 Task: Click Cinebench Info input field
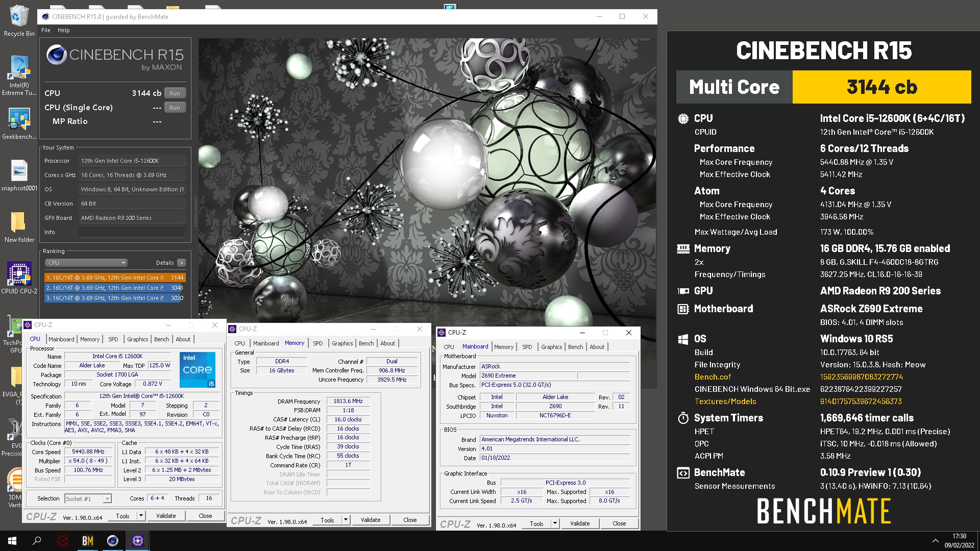tap(132, 232)
